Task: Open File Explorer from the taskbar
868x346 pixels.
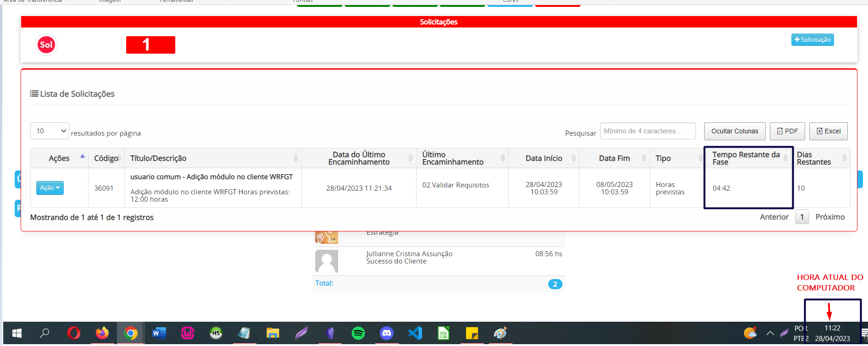Action: (273, 333)
